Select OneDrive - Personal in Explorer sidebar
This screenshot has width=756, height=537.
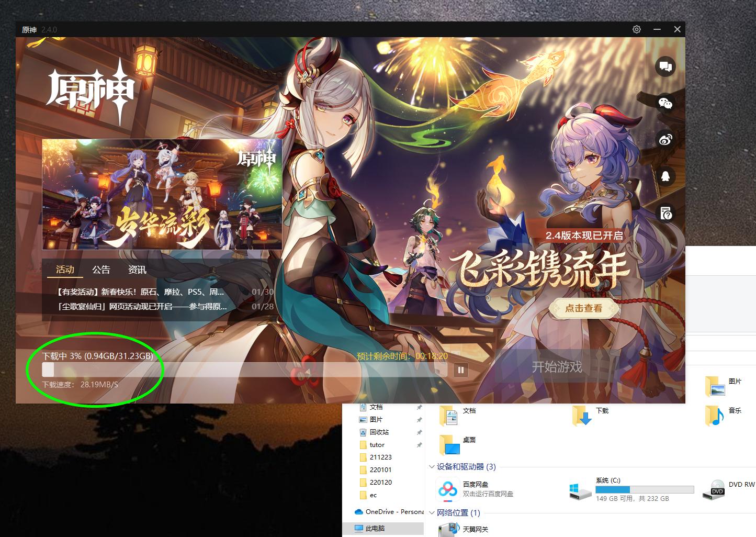390,511
